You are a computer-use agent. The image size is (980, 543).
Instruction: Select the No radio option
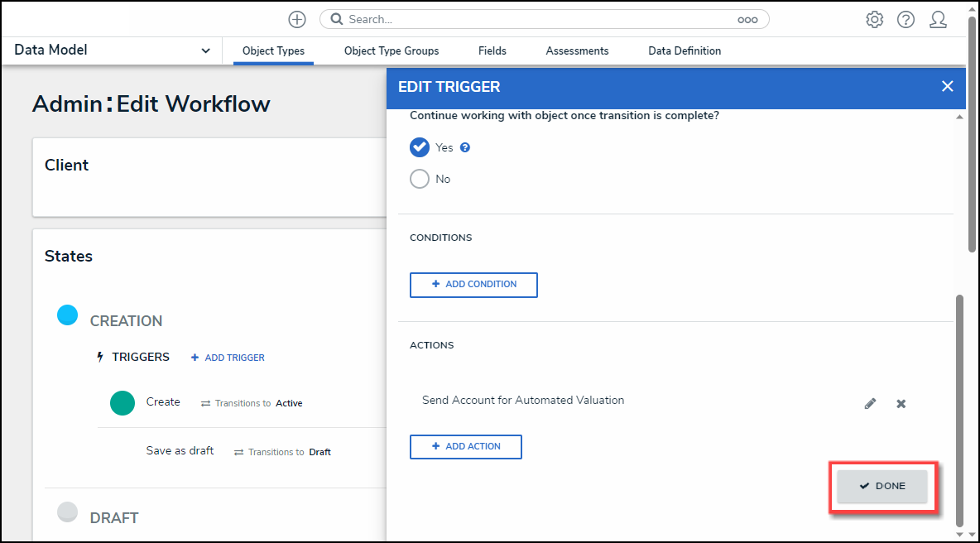pyautogui.click(x=420, y=179)
